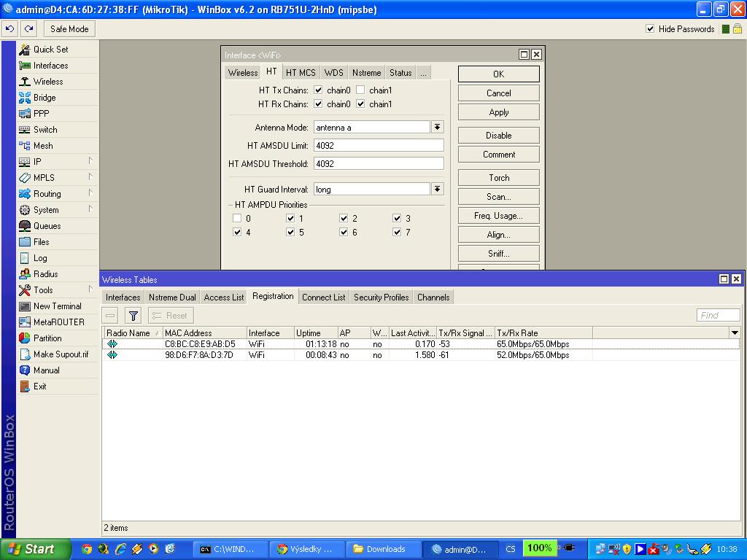This screenshot has width=747, height=560.
Task: Open the Manual
Action: 46,370
